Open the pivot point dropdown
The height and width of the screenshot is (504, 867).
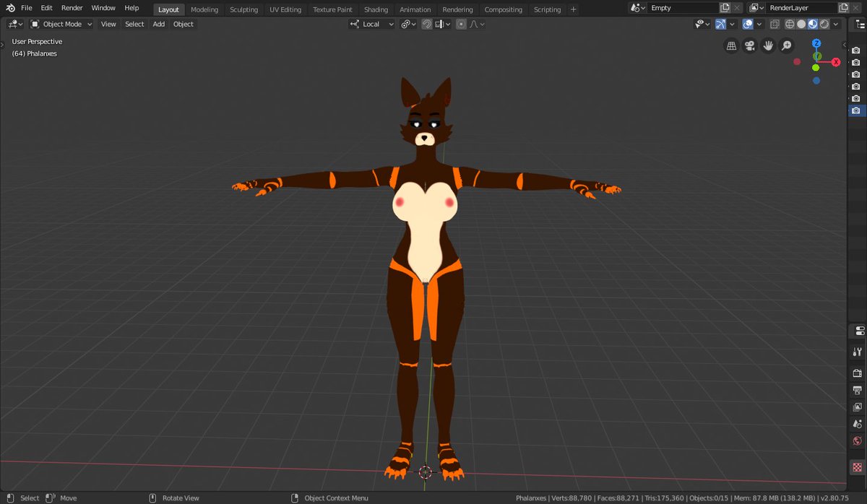(x=409, y=24)
